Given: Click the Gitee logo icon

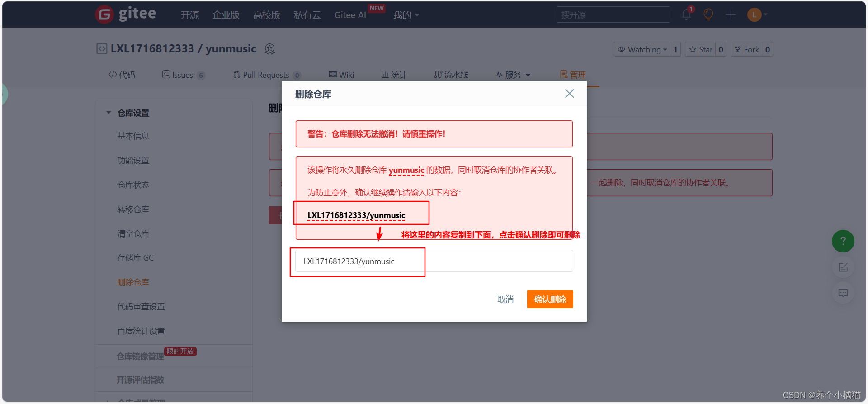Looking at the screenshot, I should tap(104, 14).
